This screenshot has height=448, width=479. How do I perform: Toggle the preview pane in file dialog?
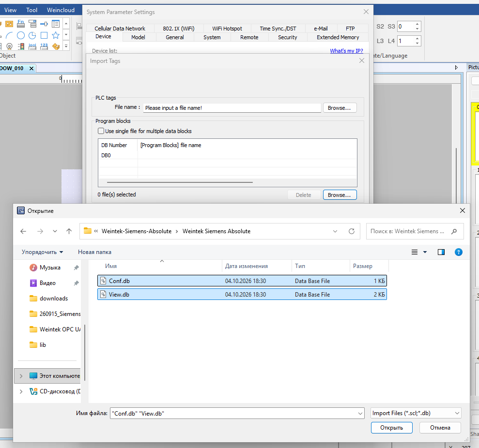pyautogui.click(x=441, y=252)
